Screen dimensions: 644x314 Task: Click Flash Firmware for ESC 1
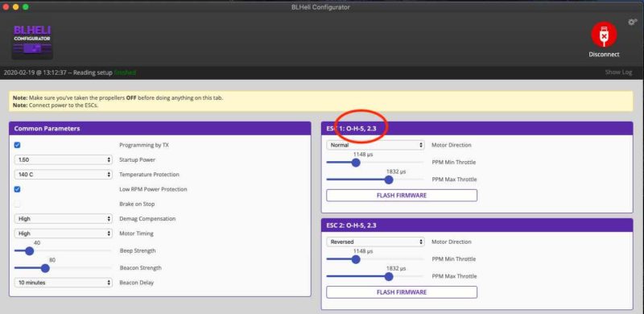point(402,195)
